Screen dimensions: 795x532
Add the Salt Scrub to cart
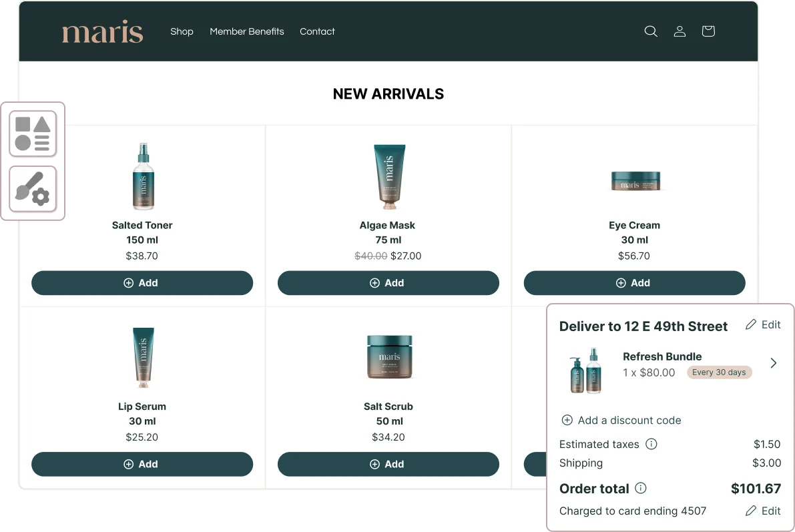388,464
